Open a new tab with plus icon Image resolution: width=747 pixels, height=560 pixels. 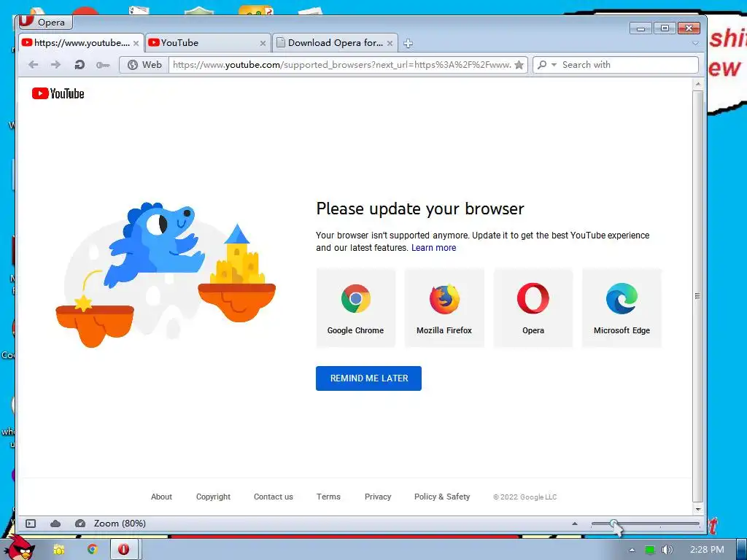point(409,43)
